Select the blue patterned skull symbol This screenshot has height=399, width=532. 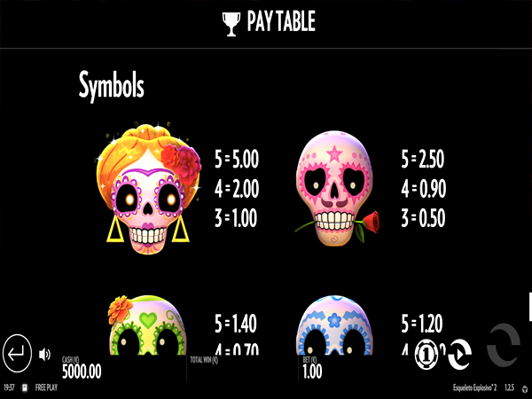tap(334, 325)
